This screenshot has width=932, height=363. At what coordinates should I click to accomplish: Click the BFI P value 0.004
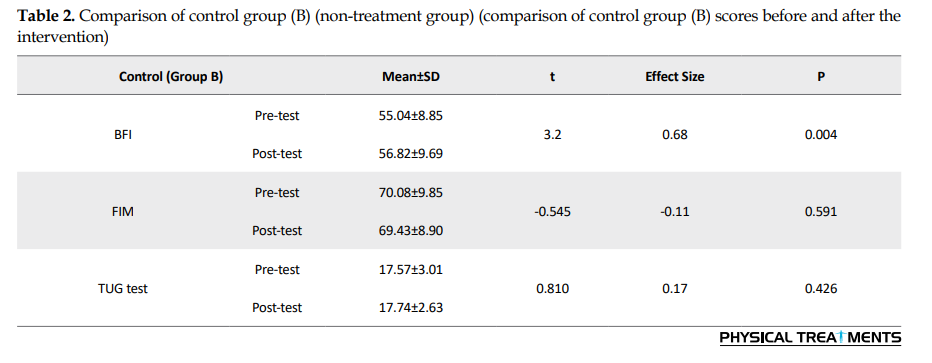pyautogui.click(x=821, y=135)
